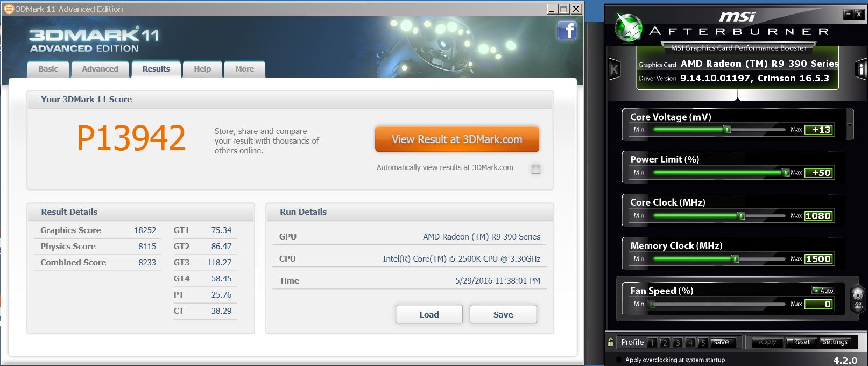Switch to the Advanced tab
The width and height of the screenshot is (868, 366).
100,69
